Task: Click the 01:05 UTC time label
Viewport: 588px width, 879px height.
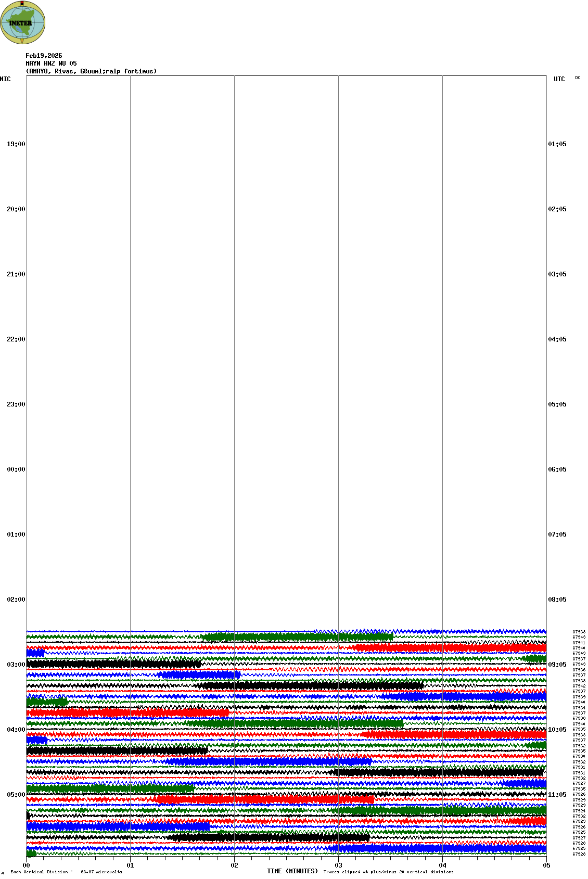Action: click(557, 144)
